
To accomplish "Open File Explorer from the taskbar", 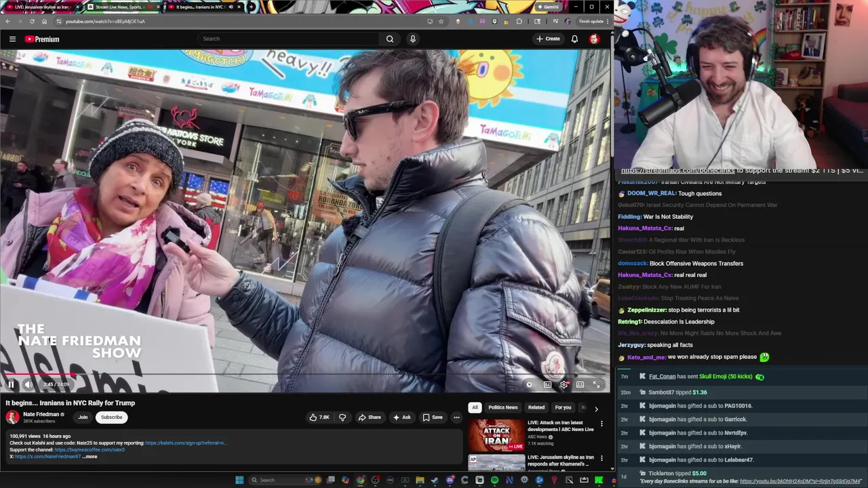I will pyautogui.click(x=420, y=480).
